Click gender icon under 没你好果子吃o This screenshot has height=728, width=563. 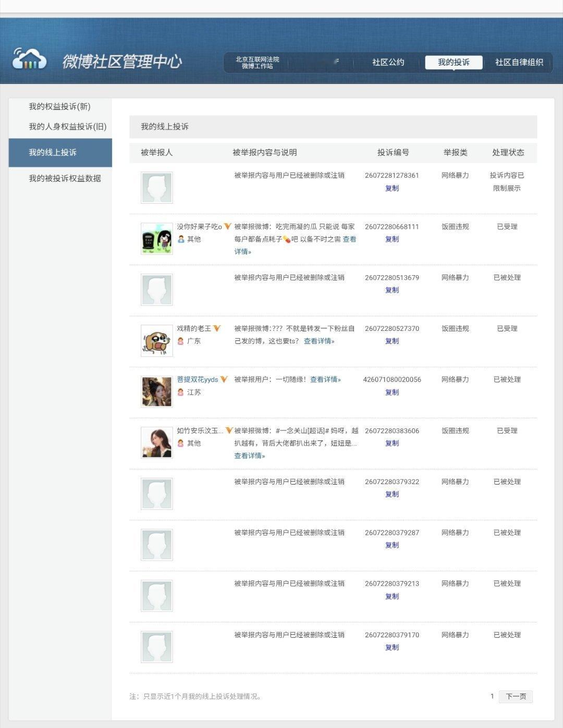click(x=181, y=239)
